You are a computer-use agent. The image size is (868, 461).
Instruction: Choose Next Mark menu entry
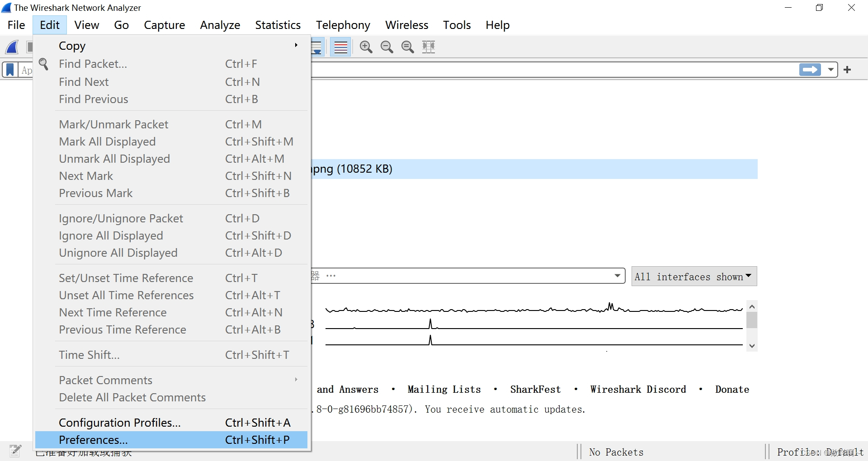[x=171, y=176]
